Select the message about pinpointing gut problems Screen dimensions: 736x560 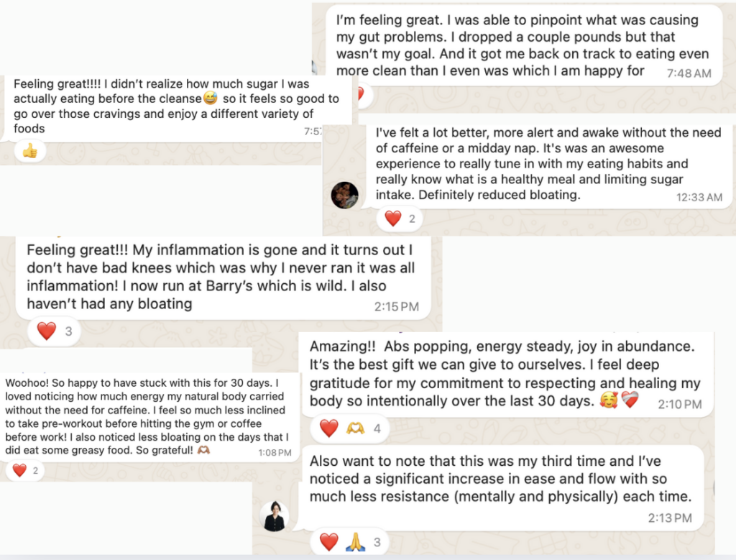[x=523, y=44]
